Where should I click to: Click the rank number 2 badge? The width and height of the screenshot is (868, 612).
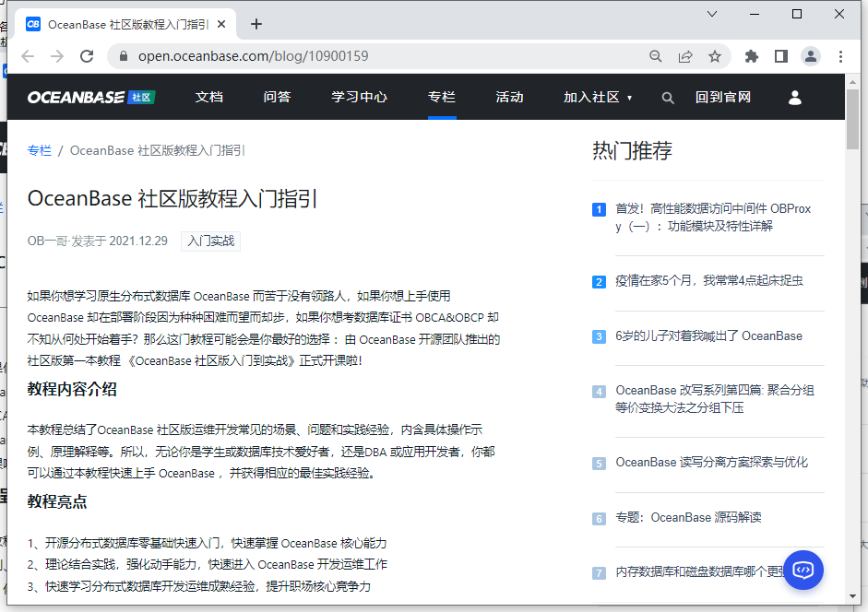tap(599, 282)
